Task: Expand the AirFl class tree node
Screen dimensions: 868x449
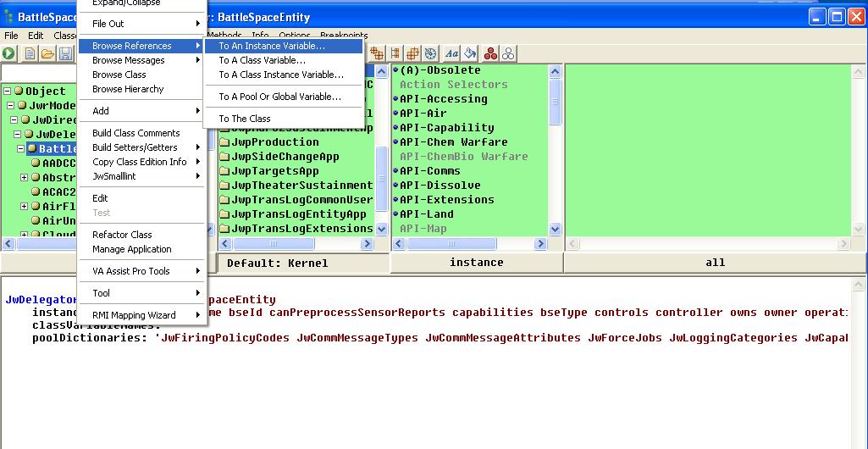Action: (25, 206)
